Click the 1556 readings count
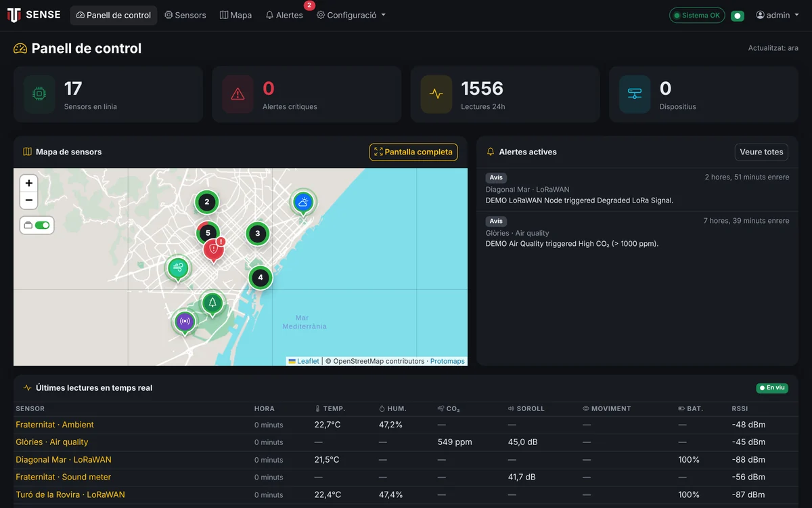The width and height of the screenshot is (812, 508). click(482, 89)
